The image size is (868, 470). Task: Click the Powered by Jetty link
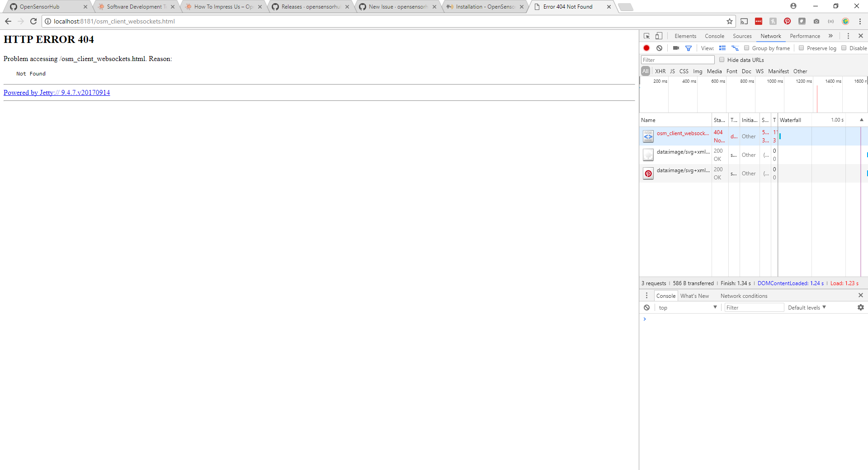(x=57, y=93)
